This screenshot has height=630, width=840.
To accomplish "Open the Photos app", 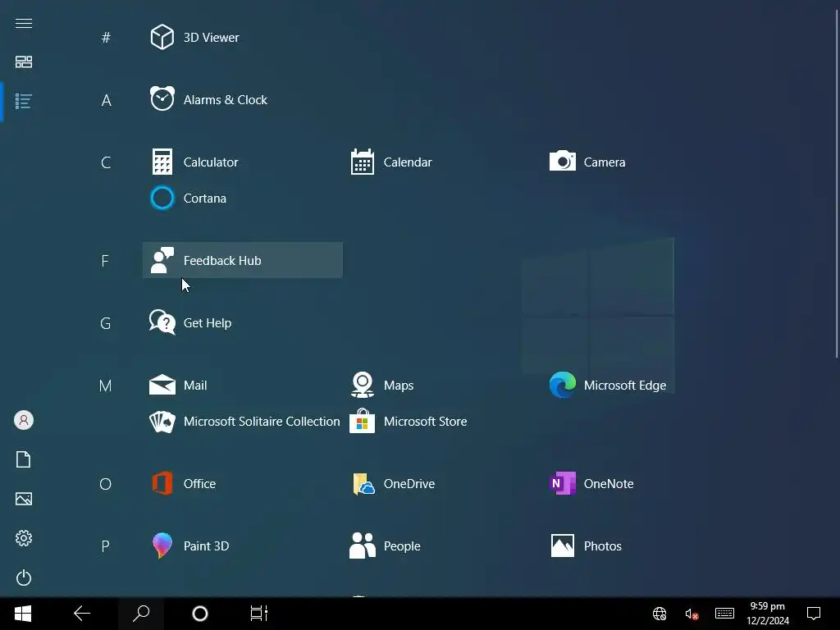I will pos(643,546).
